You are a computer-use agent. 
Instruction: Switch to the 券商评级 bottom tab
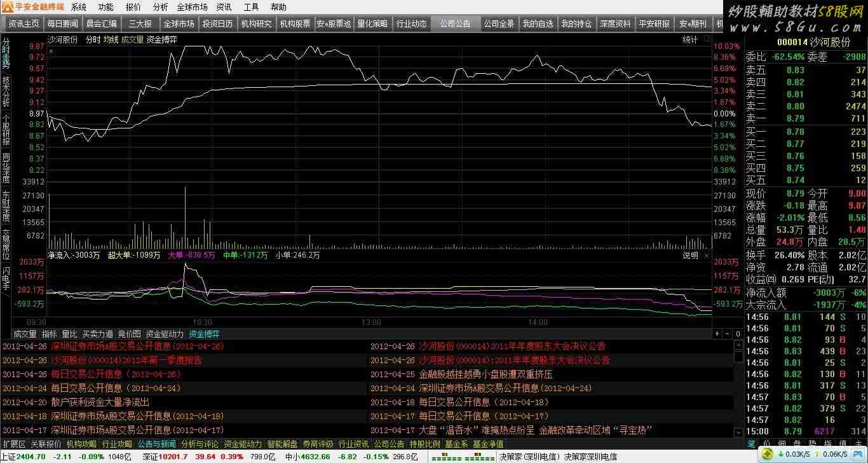[318, 444]
